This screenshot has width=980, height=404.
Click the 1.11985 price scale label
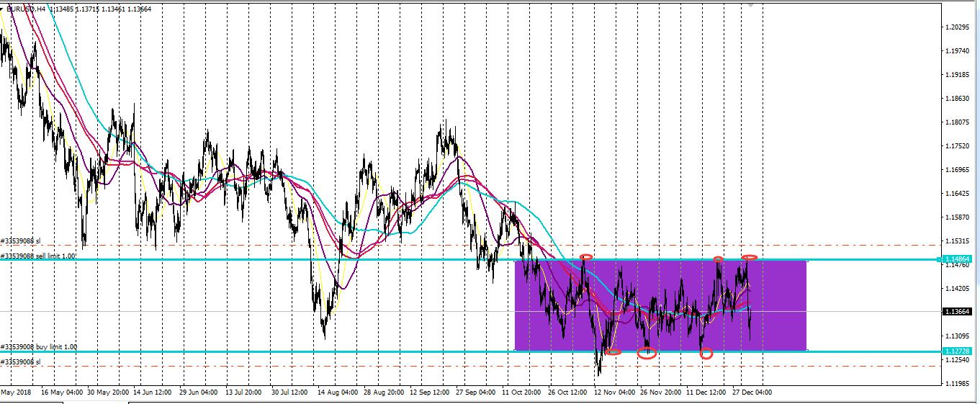click(x=957, y=384)
